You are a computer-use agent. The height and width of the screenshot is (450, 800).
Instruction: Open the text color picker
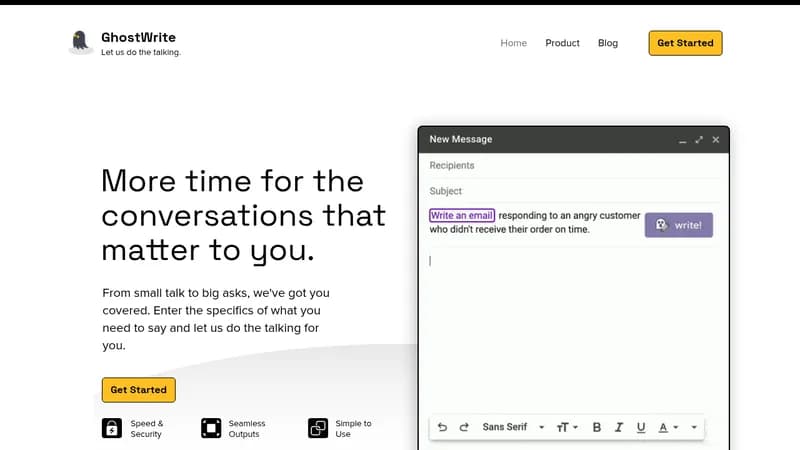(668, 427)
